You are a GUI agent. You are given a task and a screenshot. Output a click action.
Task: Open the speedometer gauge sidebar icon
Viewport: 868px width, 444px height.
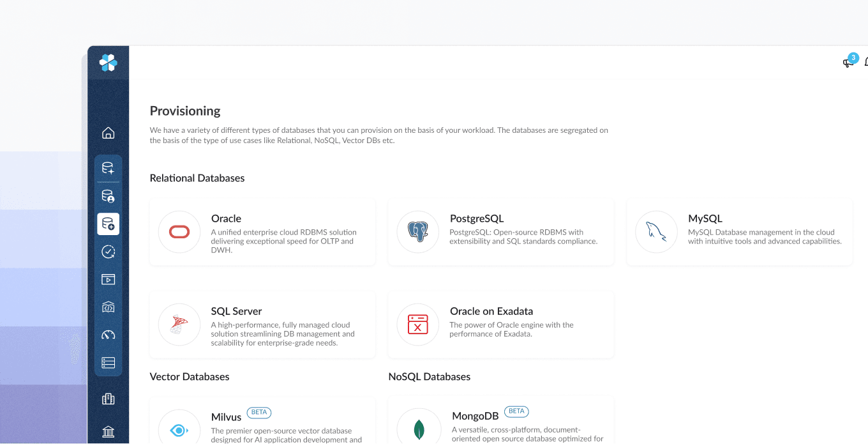pyautogui.click(x=108, y=335)
